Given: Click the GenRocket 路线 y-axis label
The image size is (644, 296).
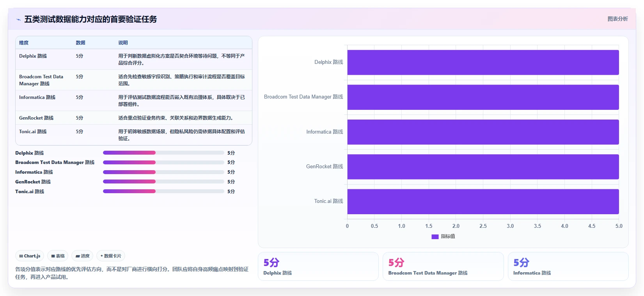Looking at the screenshot, I should [325, 167].
